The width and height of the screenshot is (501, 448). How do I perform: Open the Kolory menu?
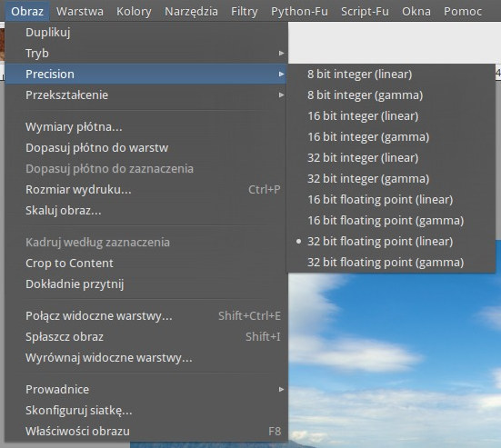click(x=134, y=12)
